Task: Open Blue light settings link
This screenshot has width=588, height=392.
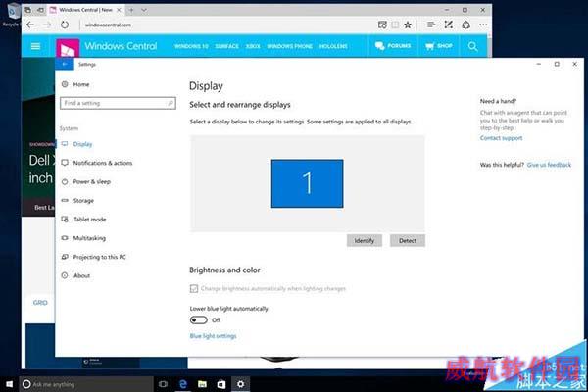Action: pos(213,336)
